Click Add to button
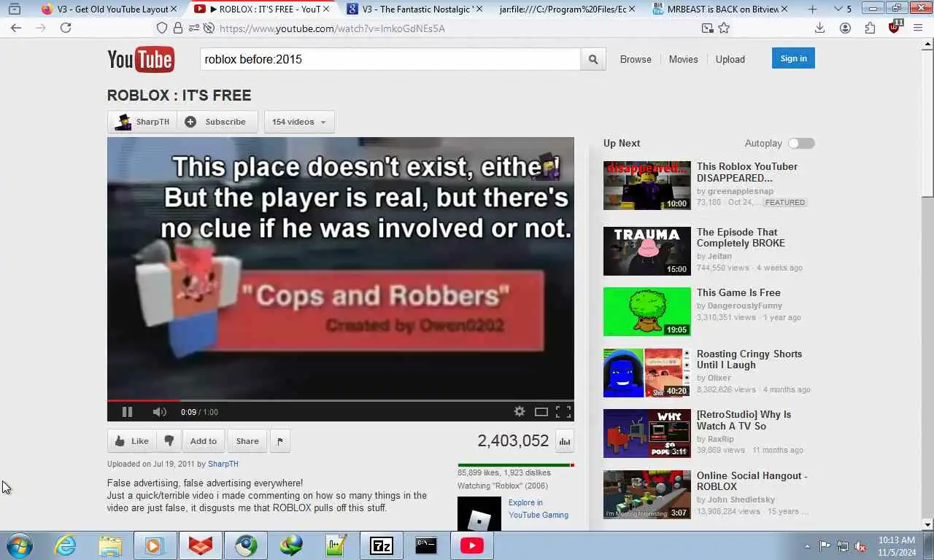 point(204,440)
